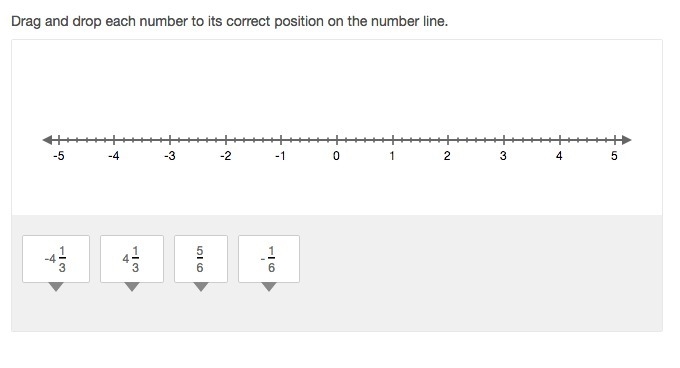The width and height of the screenshot is (680, 368).
Task: Click the number label 3 below the line
Action: (x=503, y=156)
